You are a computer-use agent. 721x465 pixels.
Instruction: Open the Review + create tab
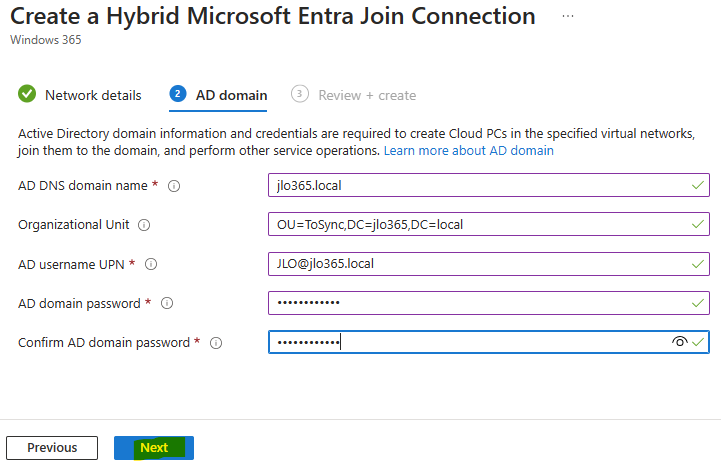point(354,95)
